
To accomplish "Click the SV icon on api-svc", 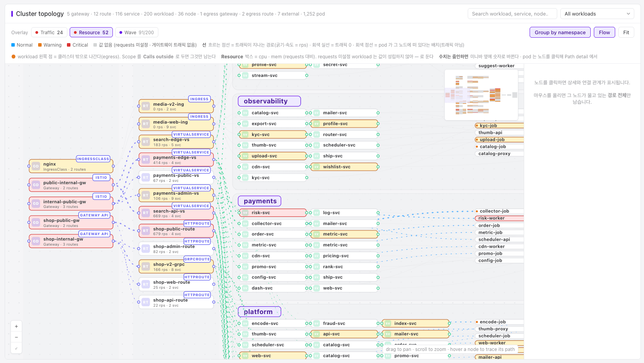I will tap(317, 334).
